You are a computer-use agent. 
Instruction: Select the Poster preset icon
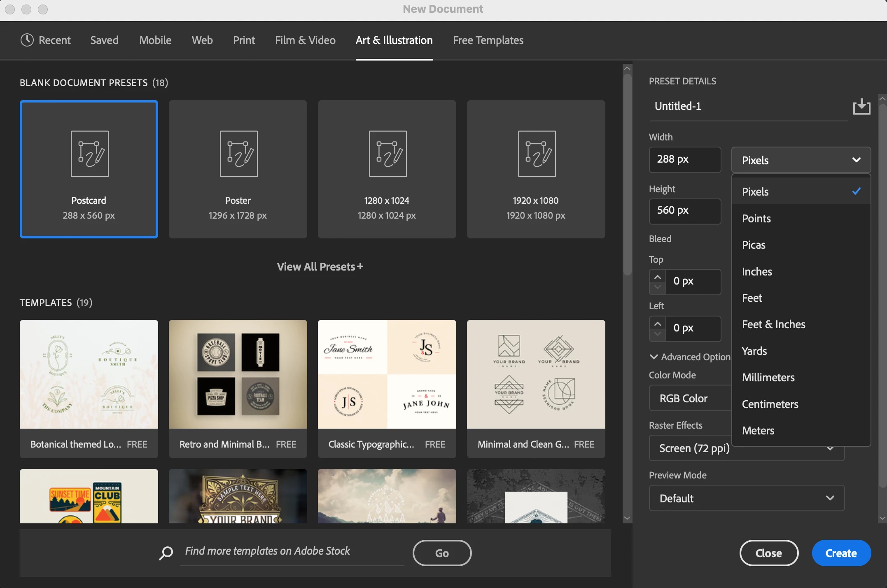238,154
